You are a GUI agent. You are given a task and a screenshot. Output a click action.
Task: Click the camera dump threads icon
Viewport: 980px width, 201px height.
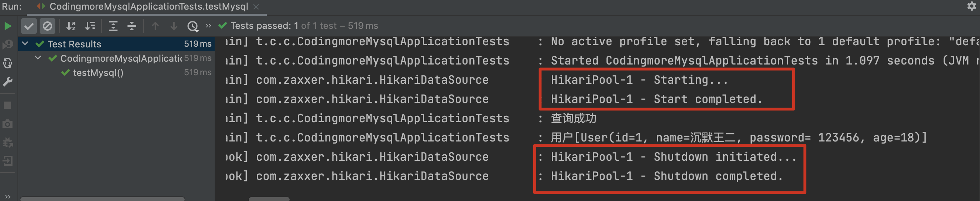(7, 124)
